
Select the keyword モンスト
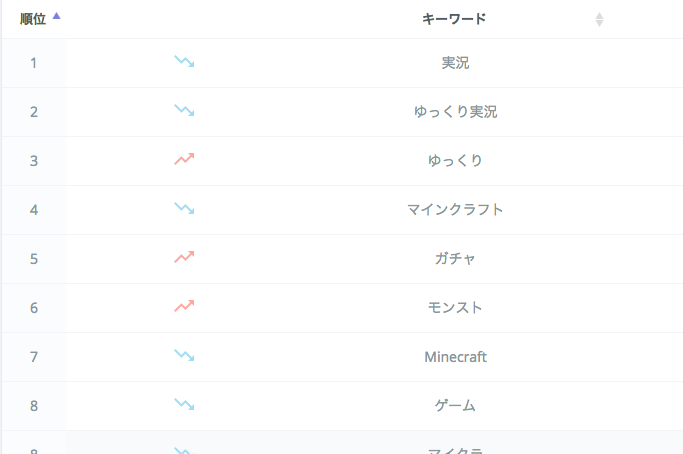pyautogui.click(x=455, y=307)
